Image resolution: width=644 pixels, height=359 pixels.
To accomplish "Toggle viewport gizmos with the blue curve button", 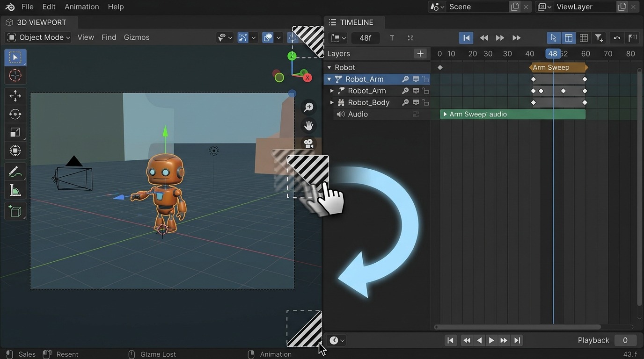I will tap(242, 37).
